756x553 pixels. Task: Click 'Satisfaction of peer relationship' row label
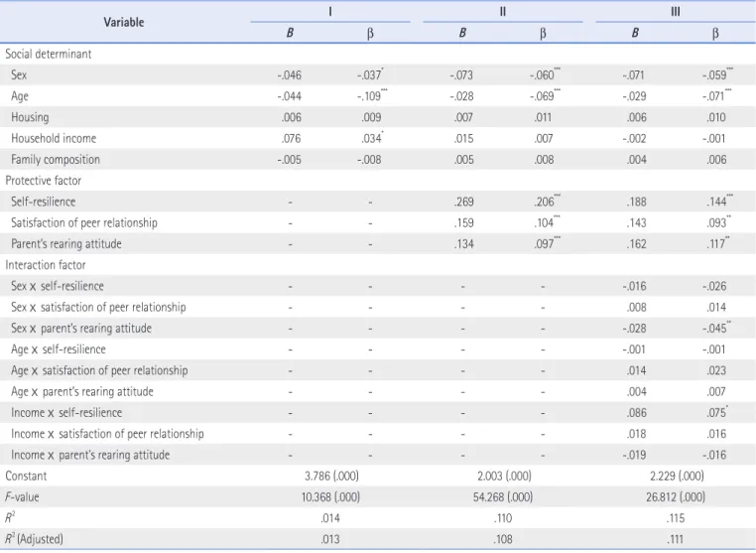click(84, 223)
